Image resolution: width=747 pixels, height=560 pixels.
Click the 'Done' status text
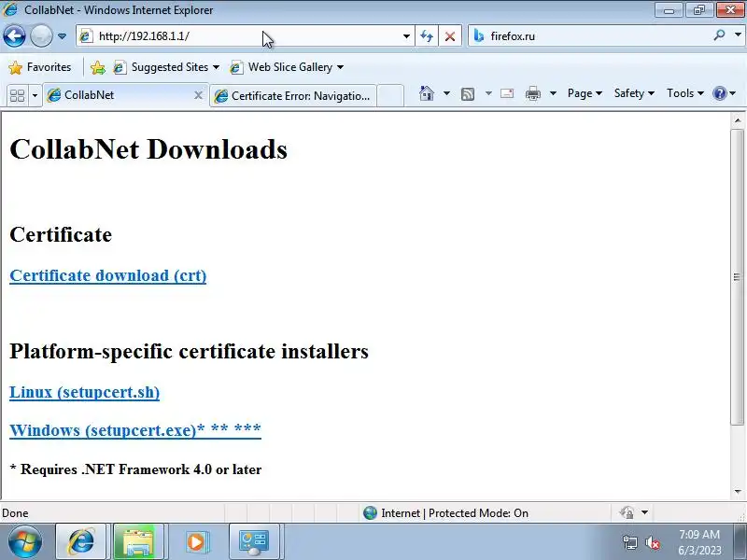pyautogui.click(x=15, y=513)
